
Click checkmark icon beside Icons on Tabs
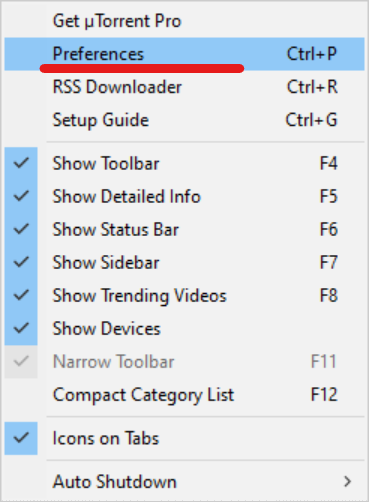click(21, 438)
